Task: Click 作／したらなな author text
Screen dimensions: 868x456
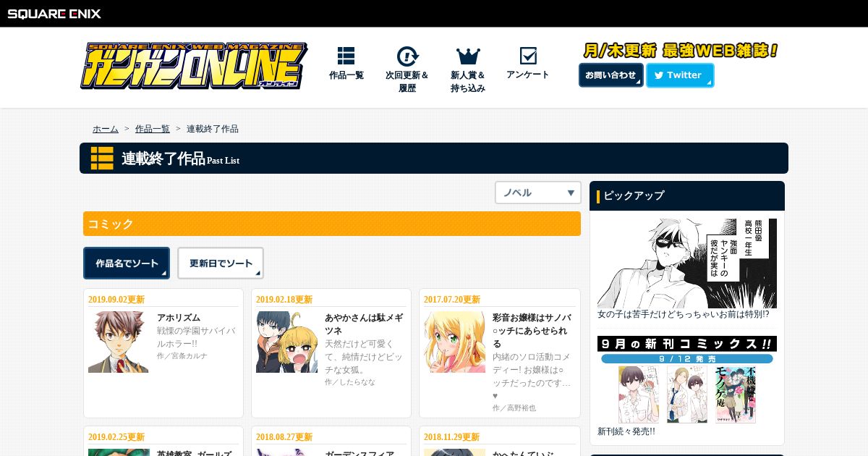Action: pos(350,382)
